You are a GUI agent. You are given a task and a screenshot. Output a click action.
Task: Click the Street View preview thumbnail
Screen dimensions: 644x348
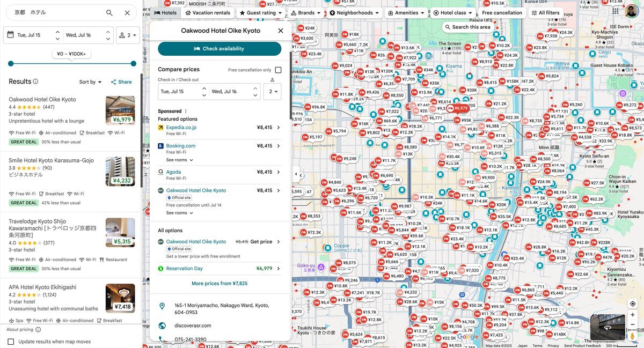(x=608, y=327)
